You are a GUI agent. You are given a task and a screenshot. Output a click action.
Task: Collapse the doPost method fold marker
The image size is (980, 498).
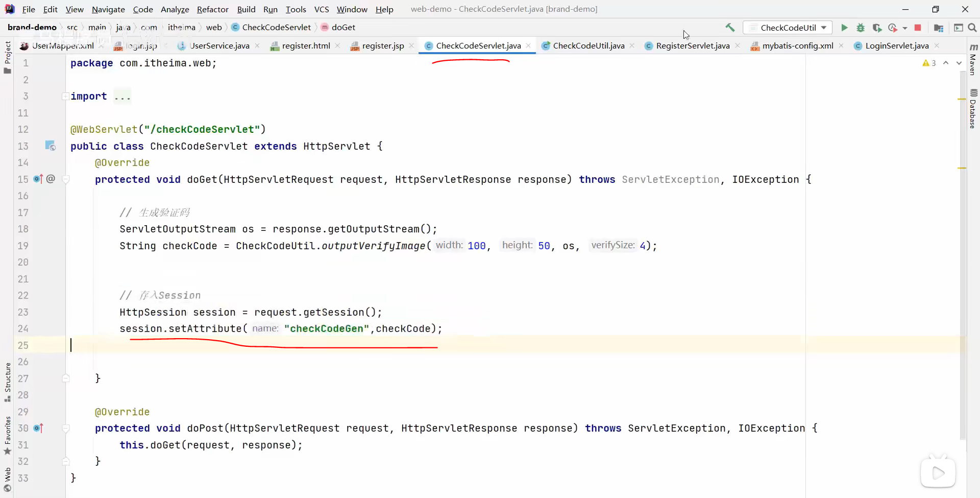pos(66,428)
